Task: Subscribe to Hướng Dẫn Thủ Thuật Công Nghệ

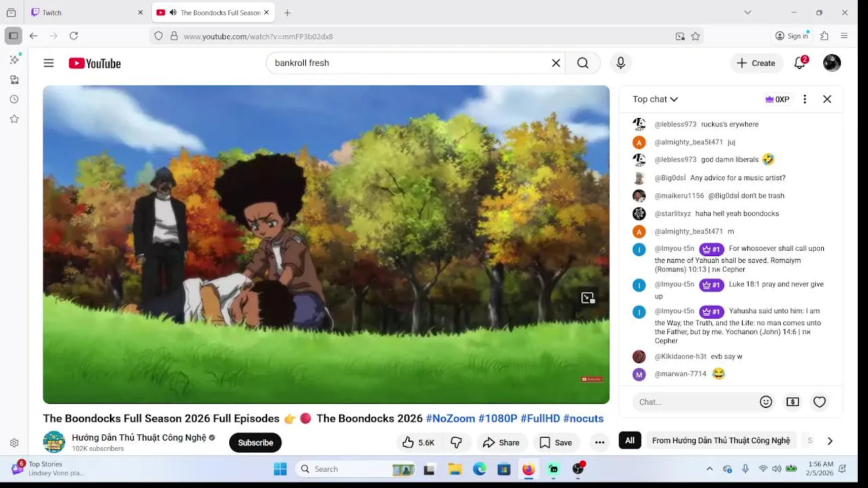Action: click(256, 443)
